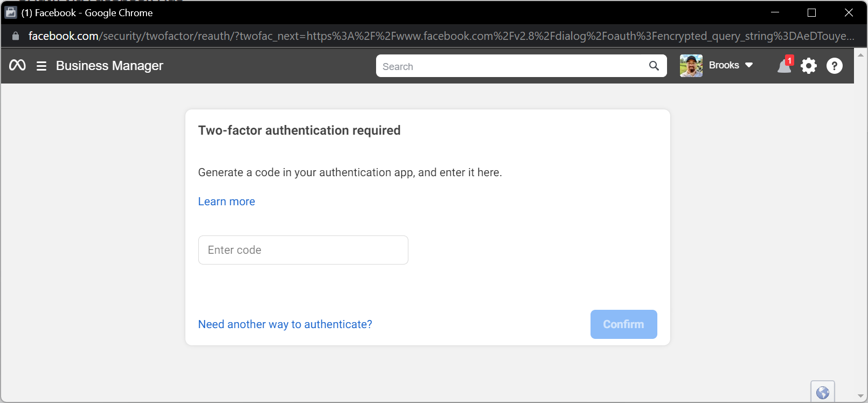The width and height of the screenshot is (868, 403).
Task: Click the scrollbar down arrow
Action: click(x=860, y=396)
